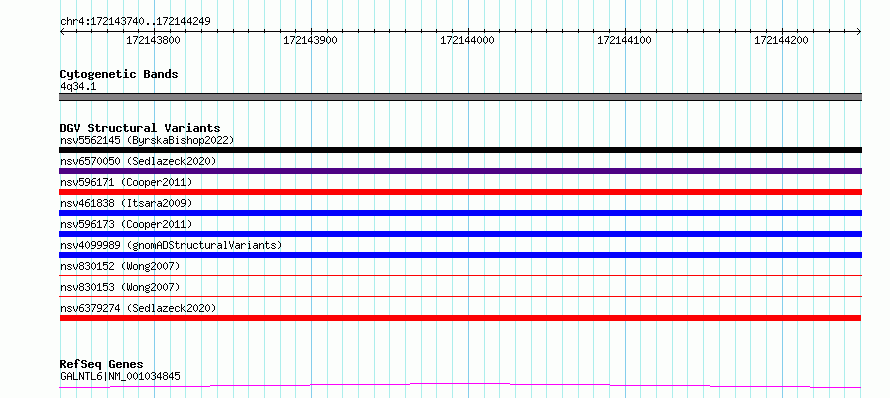Screen dimensions: 890x398
Task: Click GALNTL6|NM_001034845 gene label
Action: (x=120, y=376)
